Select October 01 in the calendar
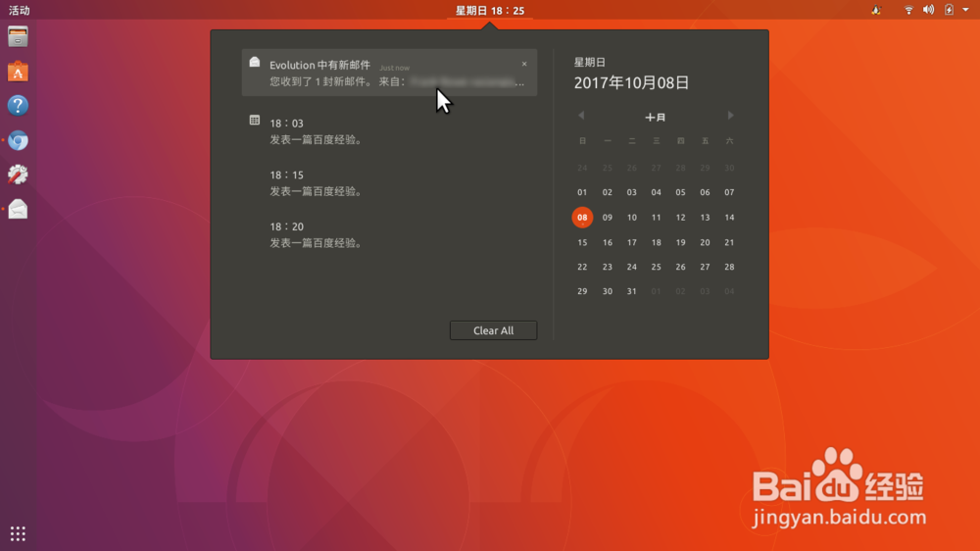This screenshot has height=551, width=980. click(582, 192)
